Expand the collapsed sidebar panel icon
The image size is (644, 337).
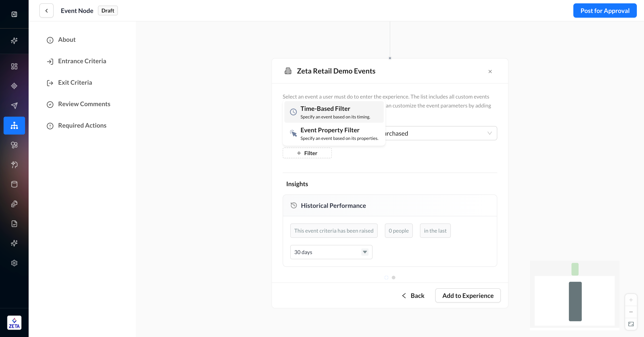tap(14, 14)
